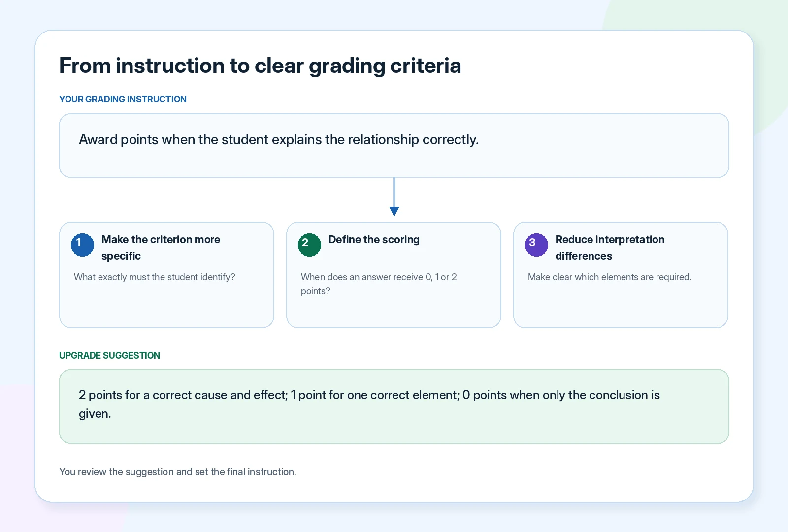This screenshot has height=532, width=788.
Task: Click the 'Define the scoring' heading
Action: [374, 240]
